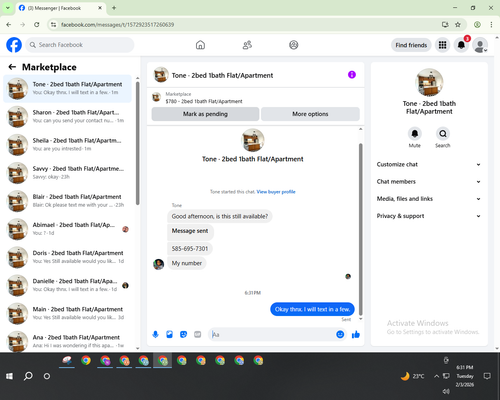Open the Windows notification center icon
The height and width of the screenshot is (400, 500).
[x=487, y=376]
